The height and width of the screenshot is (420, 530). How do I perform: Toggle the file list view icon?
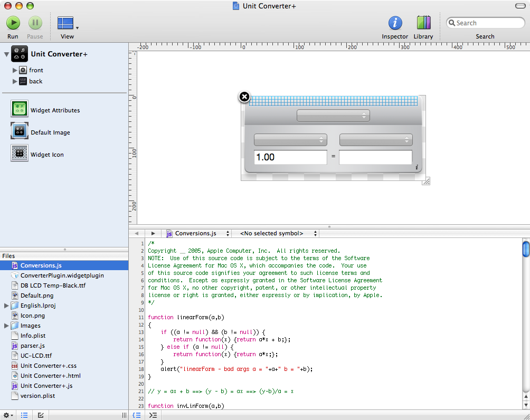pos(24,415)
